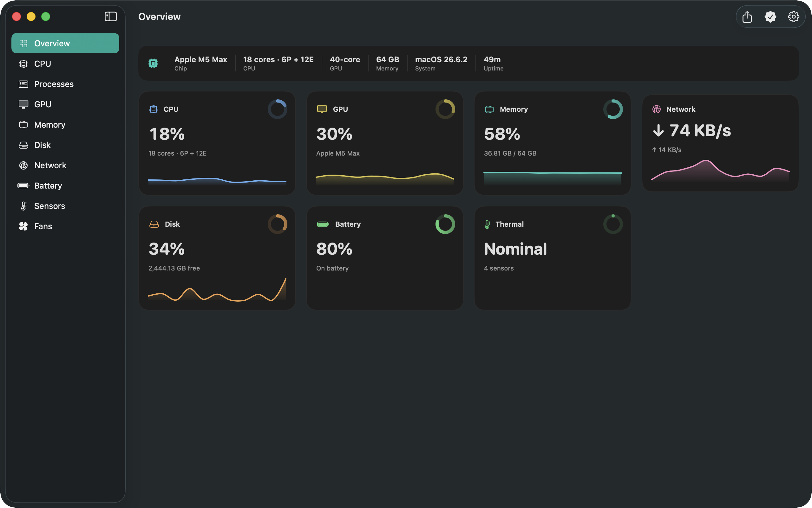Open settings gear icon
Screen dimensions: 812x508
[793, 17]
